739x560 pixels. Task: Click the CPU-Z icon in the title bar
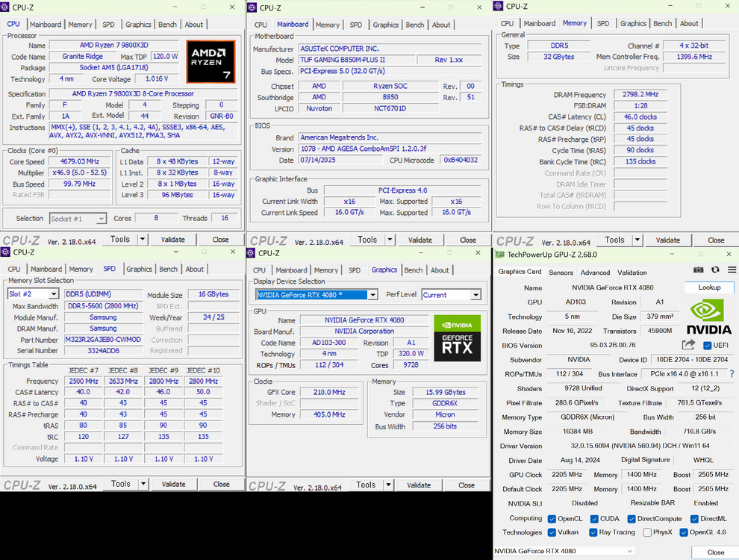(7, 6)
